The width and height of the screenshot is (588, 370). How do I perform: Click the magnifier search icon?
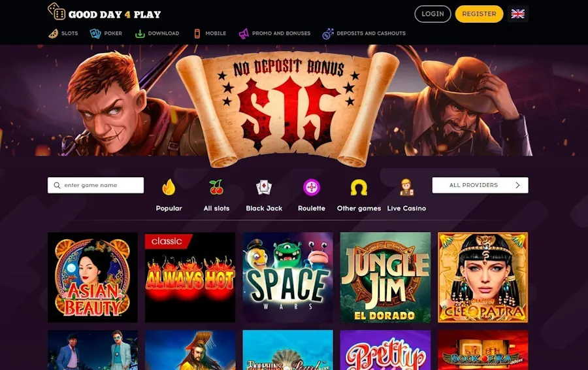click(57, 186)
